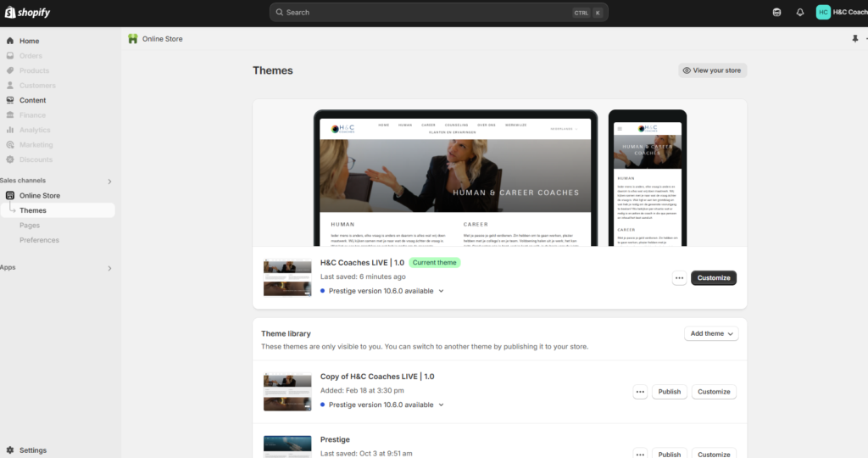Open the Add theme dropdown

point(711,333)
